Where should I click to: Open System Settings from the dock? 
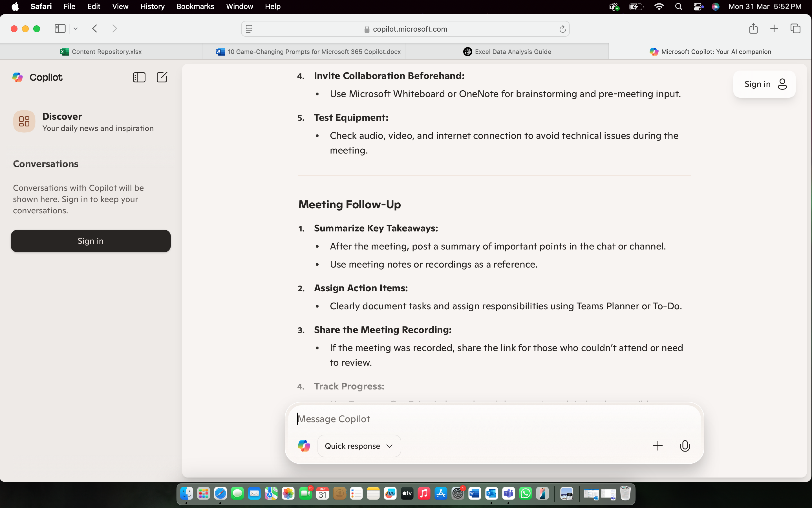(x=458, y=494)
